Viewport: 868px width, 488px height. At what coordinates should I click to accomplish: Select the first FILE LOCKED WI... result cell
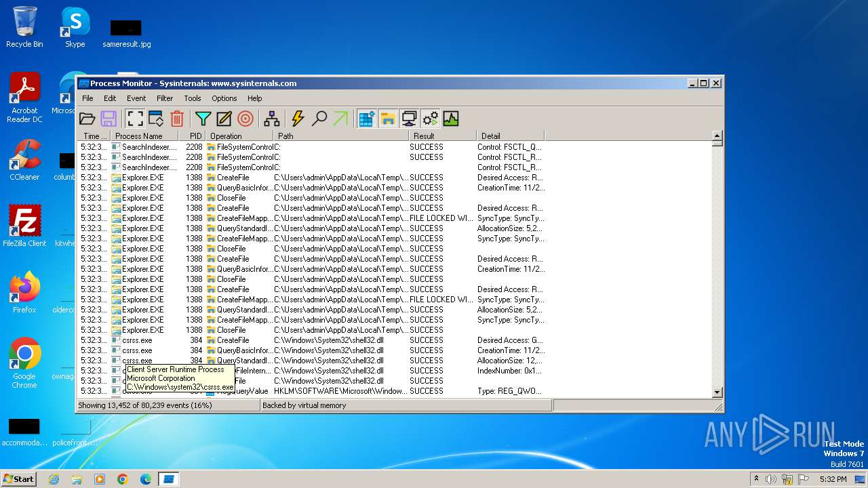[441, 218]
